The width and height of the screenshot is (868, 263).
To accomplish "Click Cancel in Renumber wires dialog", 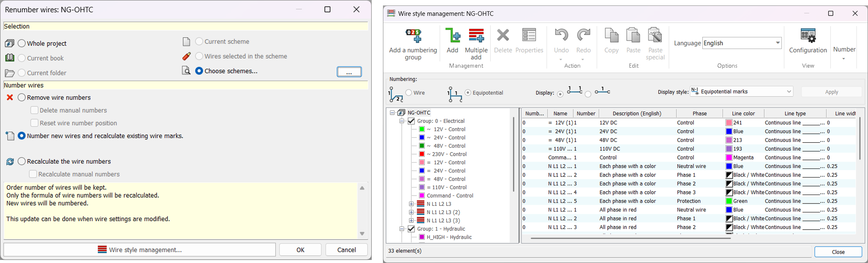I will [x=347, y=250].
